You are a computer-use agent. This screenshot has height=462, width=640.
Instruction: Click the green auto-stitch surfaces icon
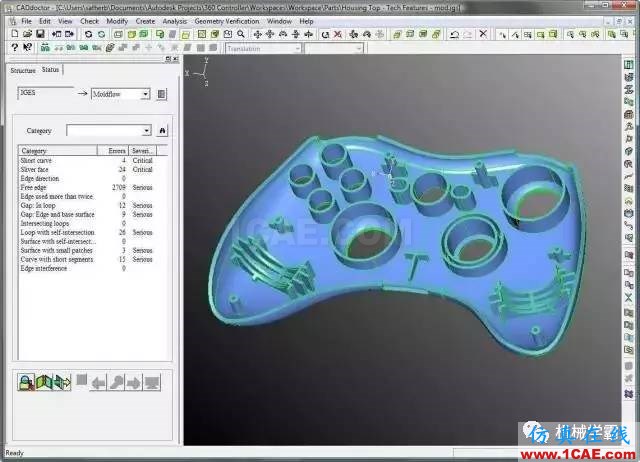click(44, 382)
